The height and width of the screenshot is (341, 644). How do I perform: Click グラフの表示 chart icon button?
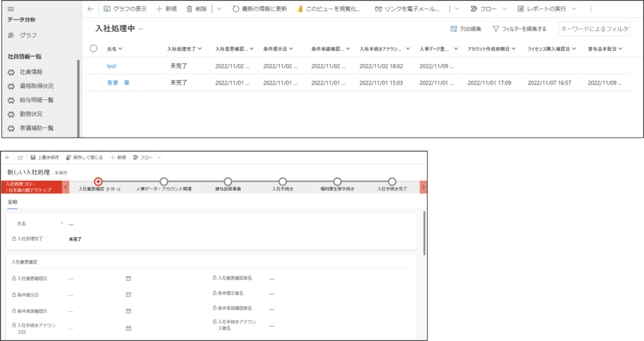coord(107,9)
